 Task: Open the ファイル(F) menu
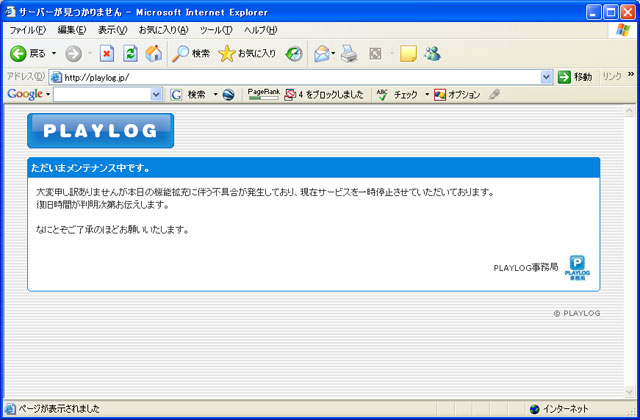[x=27, y=30]
